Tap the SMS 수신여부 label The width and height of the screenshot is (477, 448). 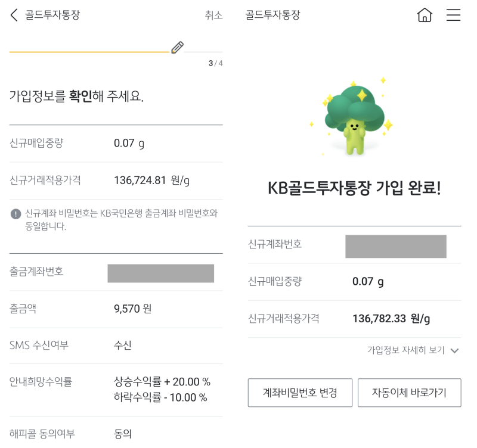(x=39, y=346)
